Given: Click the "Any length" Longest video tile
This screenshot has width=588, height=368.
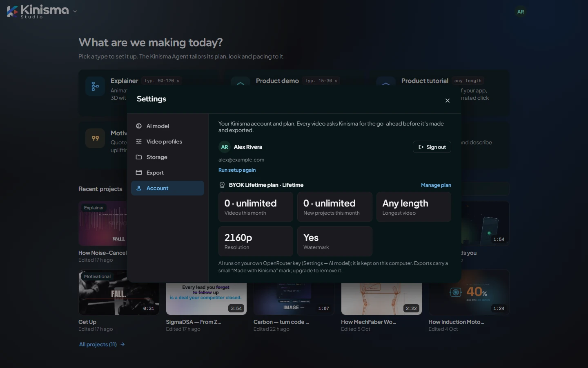Looking at the screenshot, I should 414,207.
